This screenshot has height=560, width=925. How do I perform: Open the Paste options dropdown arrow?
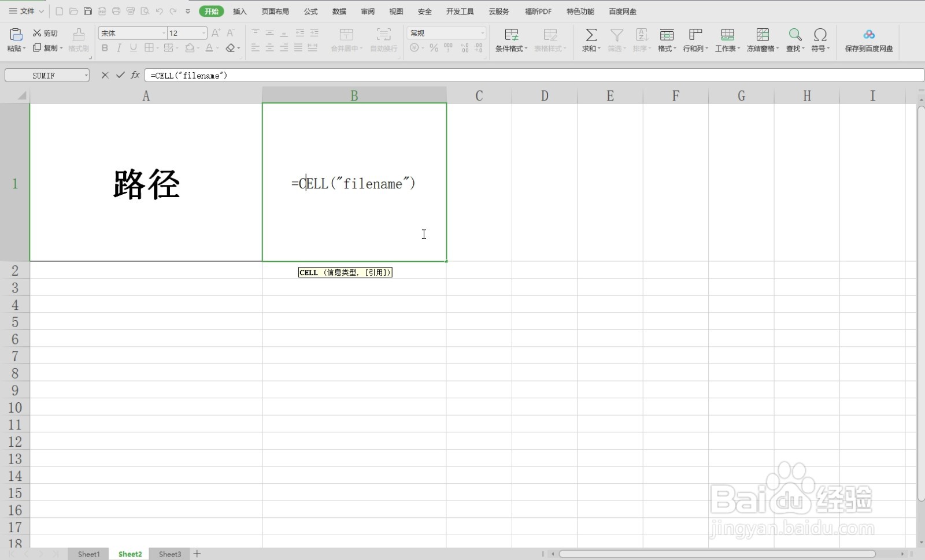click(x=24, y=48)
